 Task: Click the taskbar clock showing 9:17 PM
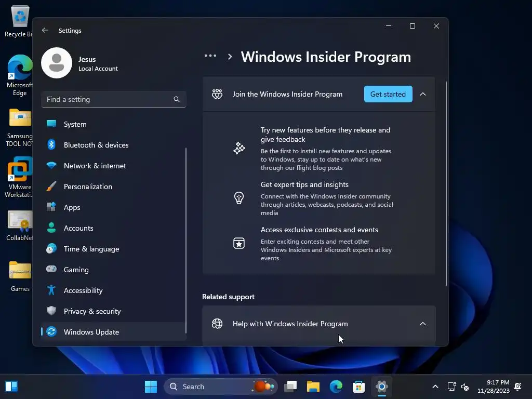click(494, 387)
